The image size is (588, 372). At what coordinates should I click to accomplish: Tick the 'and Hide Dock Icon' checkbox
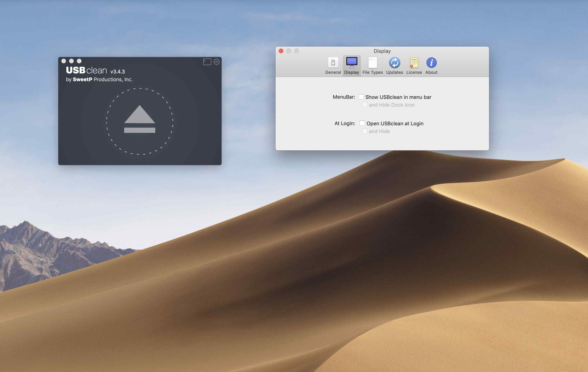tap(364, 105)
